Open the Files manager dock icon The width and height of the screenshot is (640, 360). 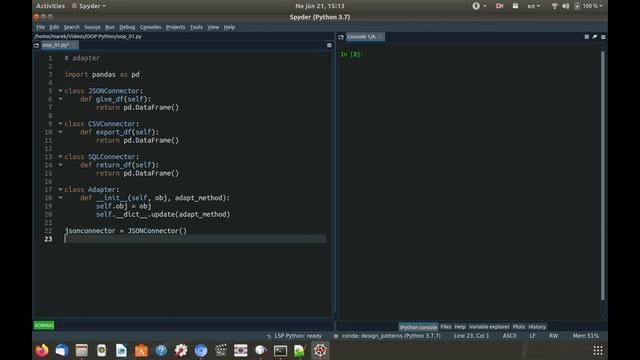82,350
